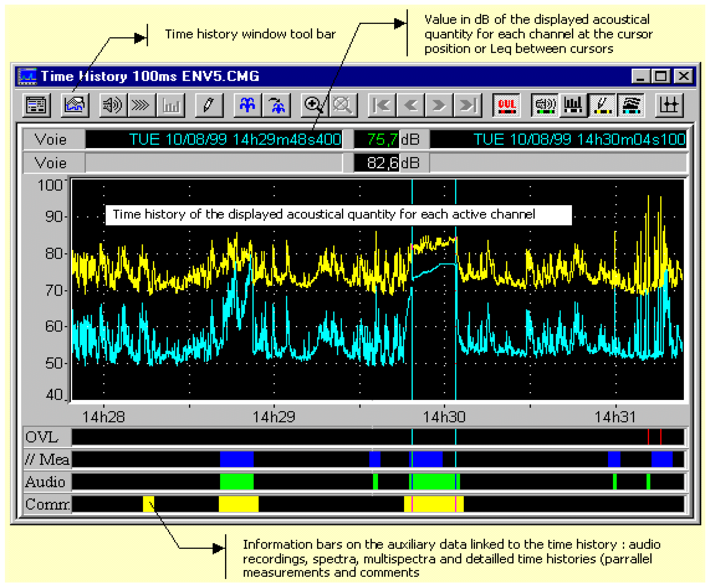Open the spectrum bar chart icon

[x=171, y=105]
